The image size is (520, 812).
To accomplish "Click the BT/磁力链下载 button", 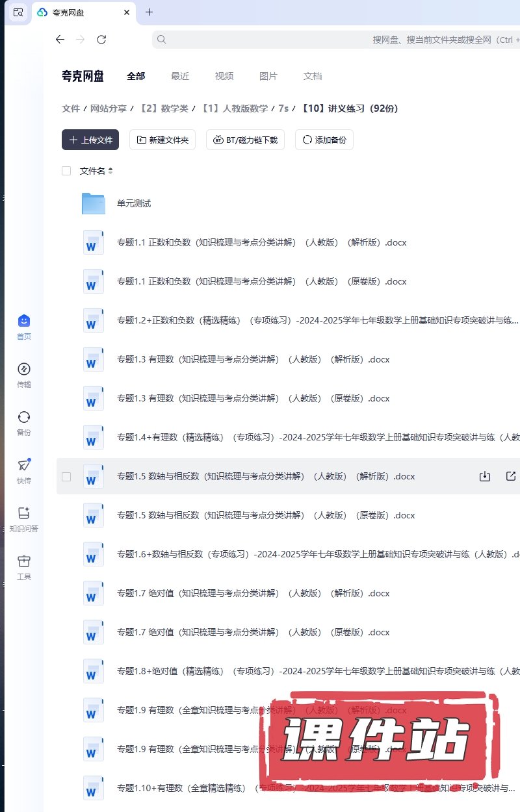I will point(245,140).
